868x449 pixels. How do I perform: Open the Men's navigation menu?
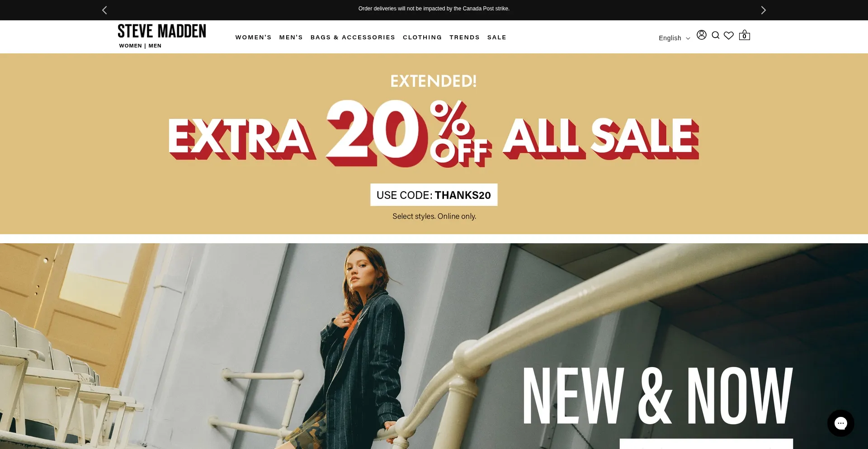point(291,37)
